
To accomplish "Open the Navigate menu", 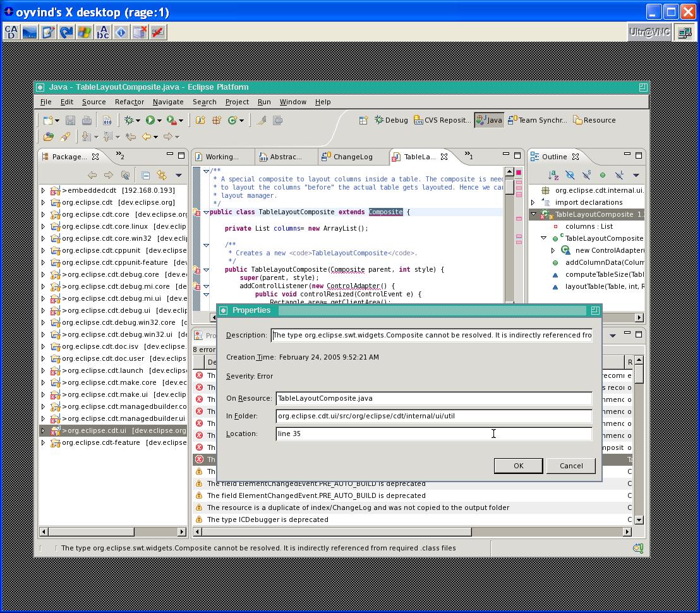I will (x=168, y=102).
